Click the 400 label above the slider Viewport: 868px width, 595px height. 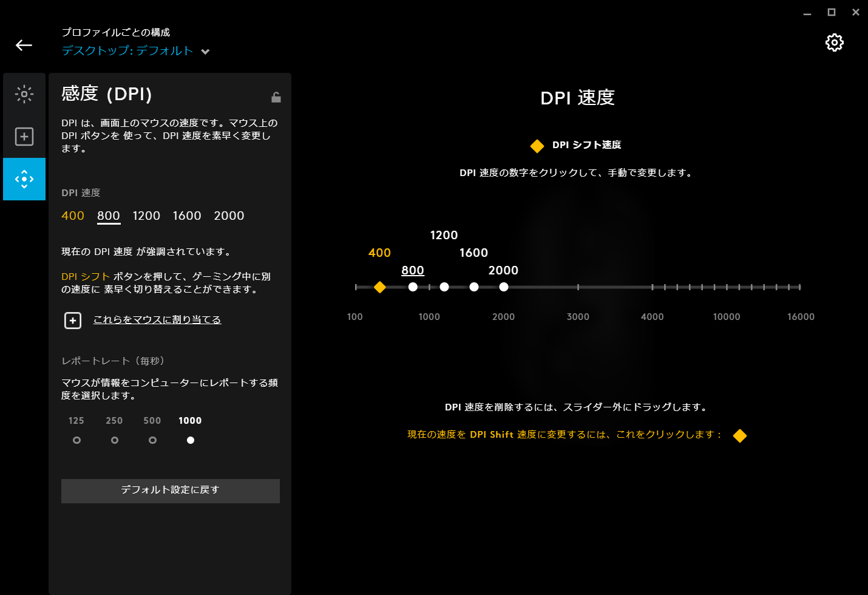[x=380, y=253]
